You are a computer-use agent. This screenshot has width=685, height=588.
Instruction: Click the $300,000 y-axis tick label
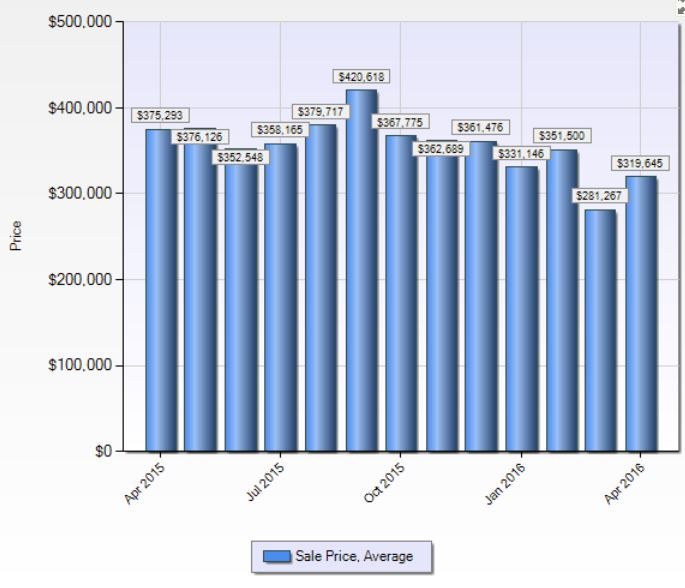point(80,193)
